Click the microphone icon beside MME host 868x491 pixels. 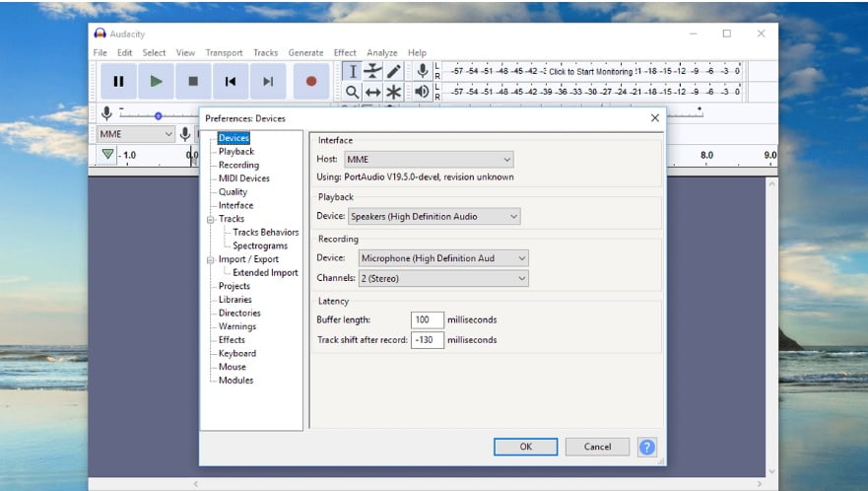(x=185, y=133)
